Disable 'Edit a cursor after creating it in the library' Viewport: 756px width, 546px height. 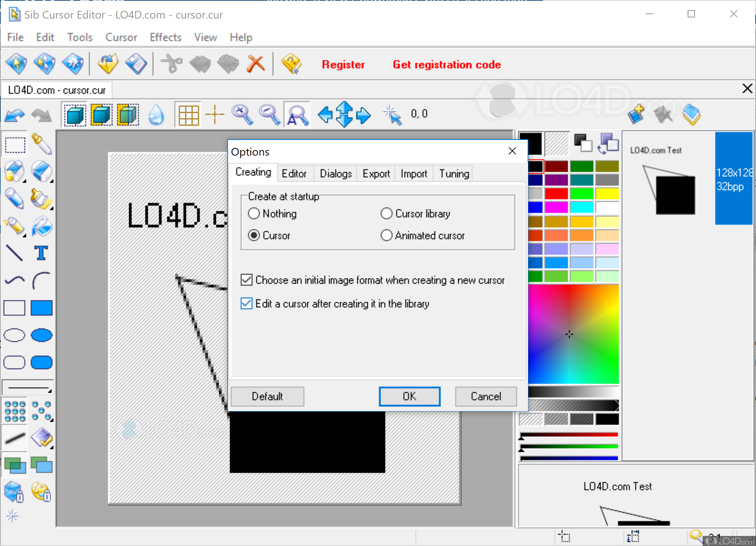pos(246,304)
